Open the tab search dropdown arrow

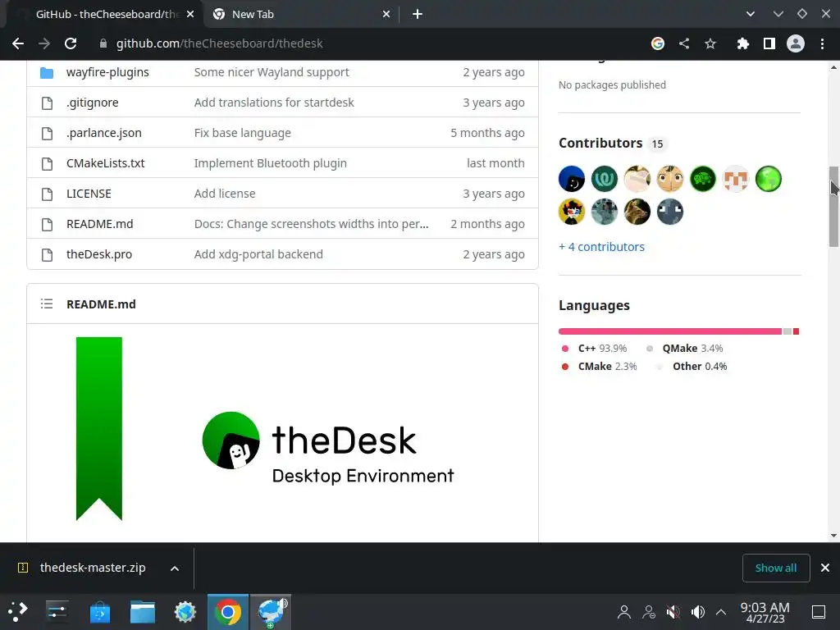coord(751,15)
